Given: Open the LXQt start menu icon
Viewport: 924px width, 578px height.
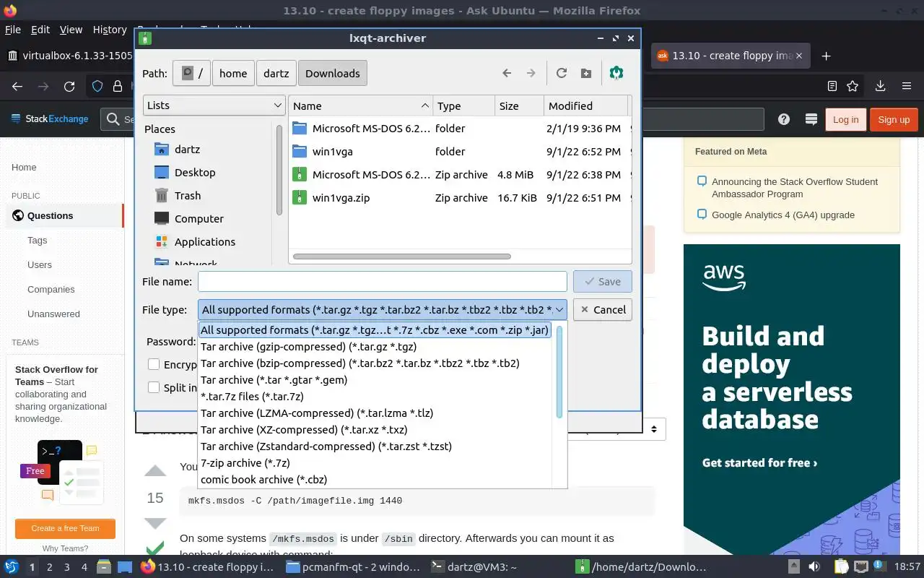Looking at the screenshot, I should pyautogui.click(x=12, y=566).
